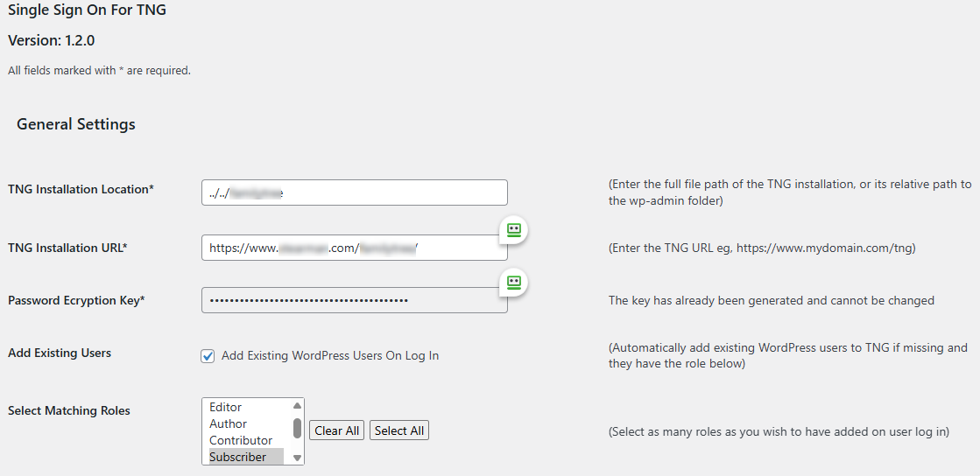Screen dimensions: 980x476
Task: Click the Single Sign On For TNG title
Action: [87, 10]
